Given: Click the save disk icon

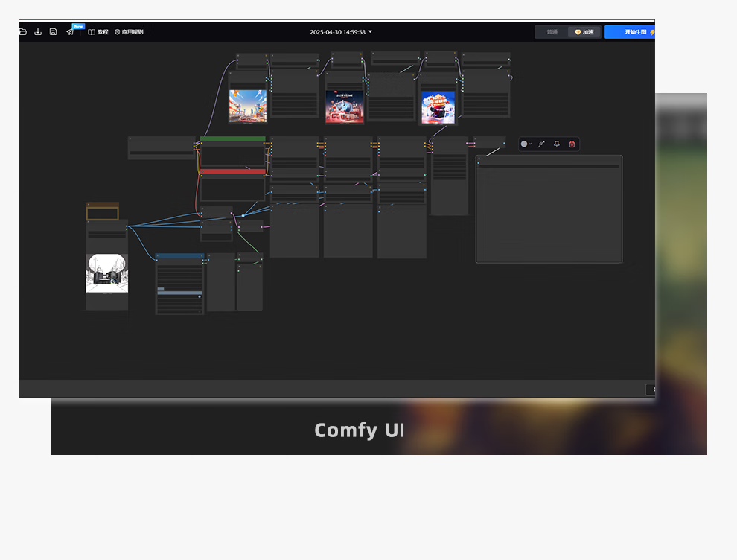Looking at the screenshot, I should [54, 32].
